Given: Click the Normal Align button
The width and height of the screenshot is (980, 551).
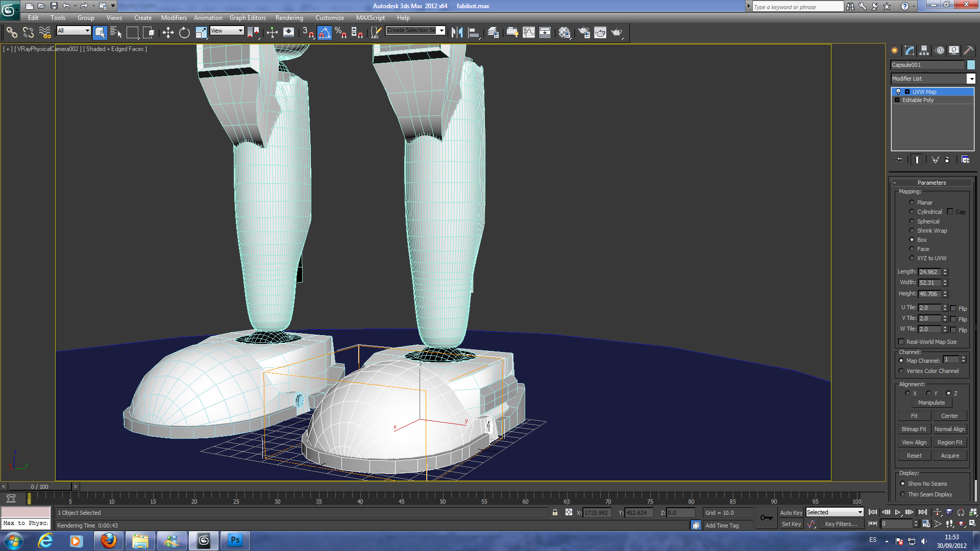Looking at the screenshot, I should coord(949,429).
